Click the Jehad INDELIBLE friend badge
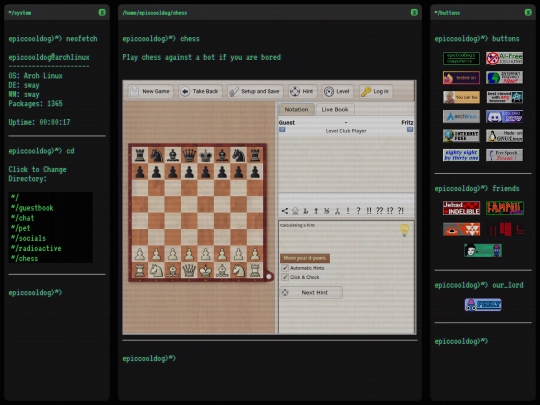The image size is (540, 405). 461,208
